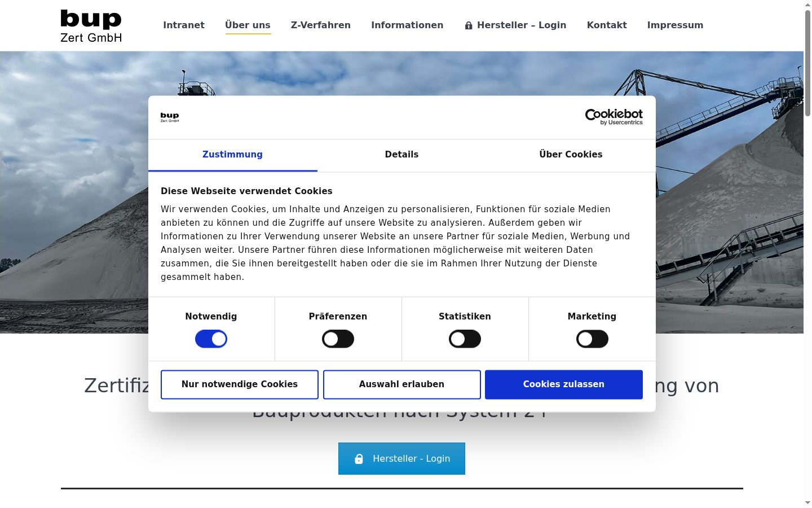
Task: Click the small bup logo in cookie dialog
Action: pos(170,117)
